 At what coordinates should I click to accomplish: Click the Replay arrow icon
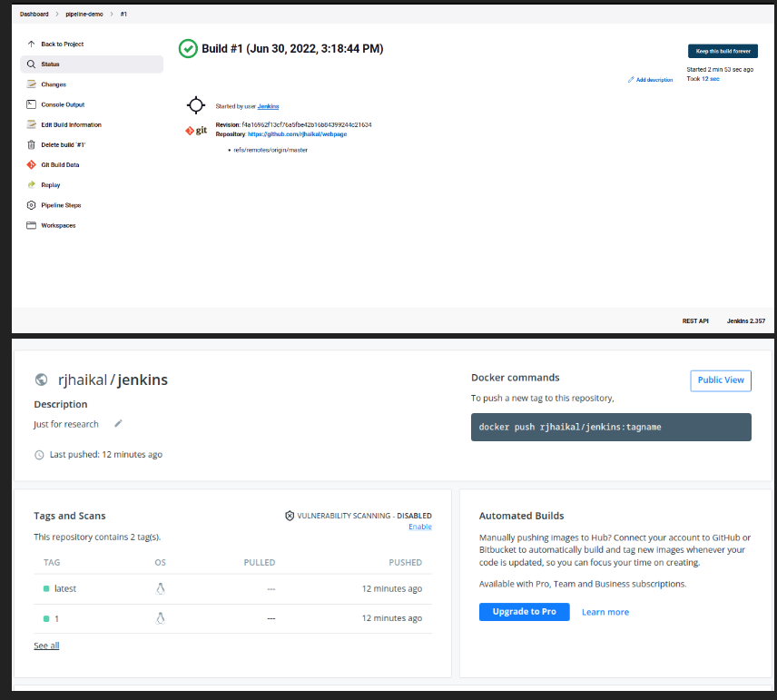click(31, 185)
